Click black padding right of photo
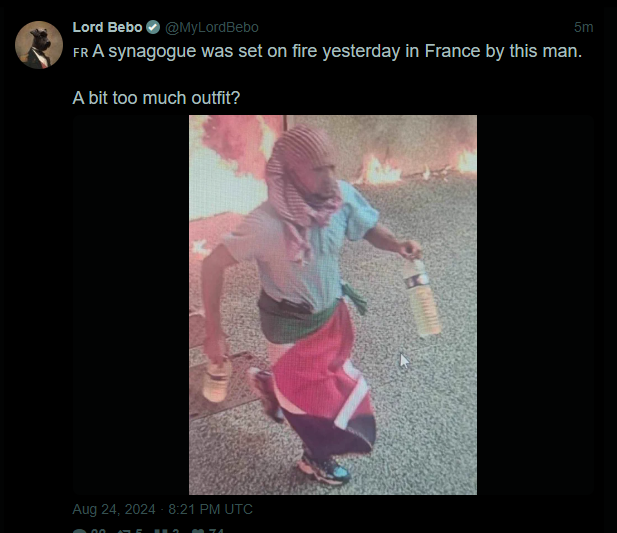This screenshot has height=533, width=617. 535,305
